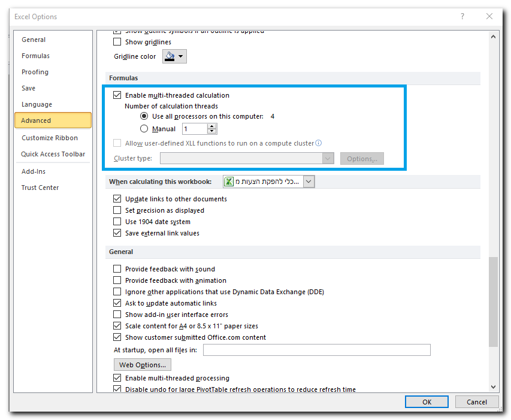Image resolution: width=511 pixels, height=420 pixels.
Task: Click the Excel workbook icon in dropdown
Action: click(x=229, y=182)
